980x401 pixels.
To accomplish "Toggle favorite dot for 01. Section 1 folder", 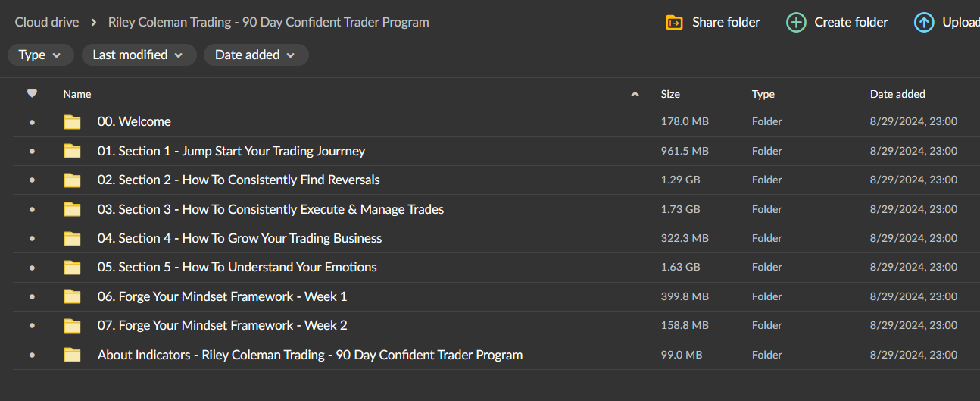I will [32, 152].
